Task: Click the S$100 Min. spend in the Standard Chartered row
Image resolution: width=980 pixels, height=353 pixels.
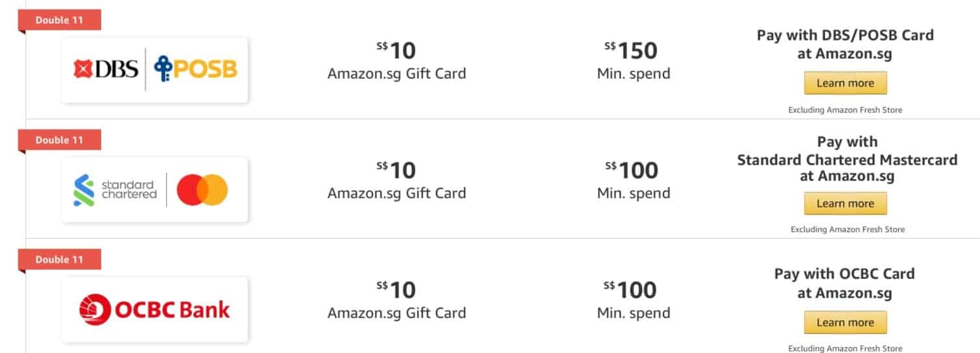Action: tap(633, 180)
